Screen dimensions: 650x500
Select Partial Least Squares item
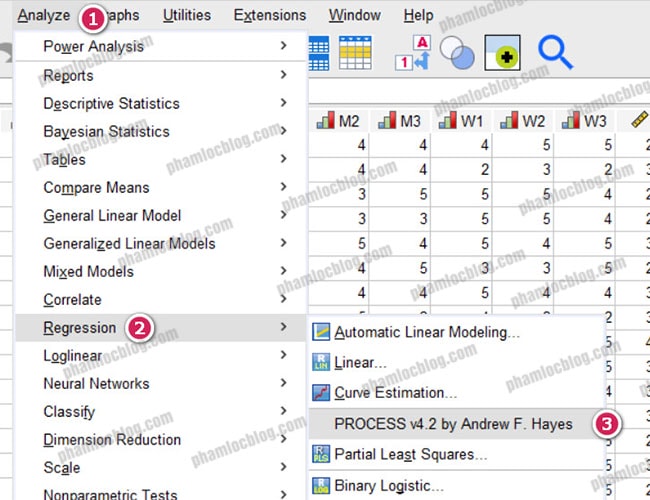(x=410, y=455)
